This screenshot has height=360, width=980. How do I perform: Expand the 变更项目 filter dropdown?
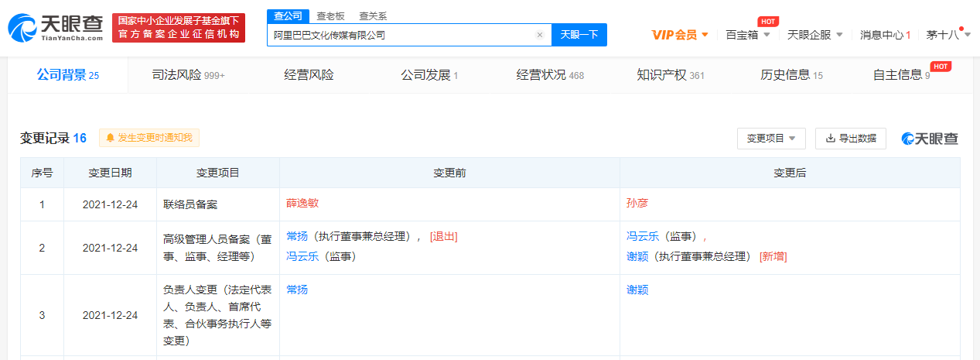coord(771,139)
